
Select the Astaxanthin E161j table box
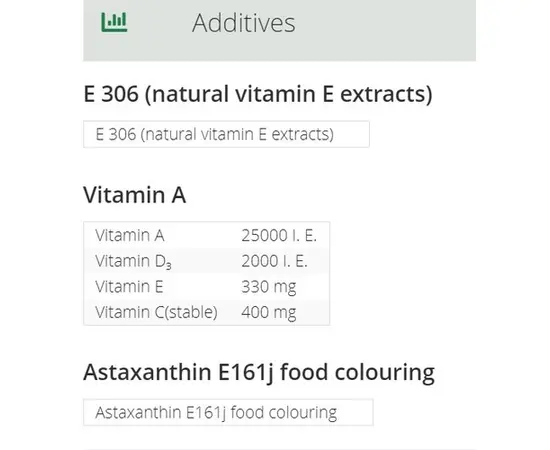click(x=228, y=412)
